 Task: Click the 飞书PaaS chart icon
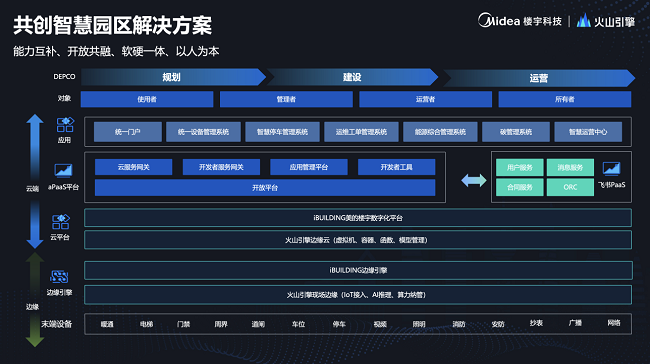click(x=611, y=169)
